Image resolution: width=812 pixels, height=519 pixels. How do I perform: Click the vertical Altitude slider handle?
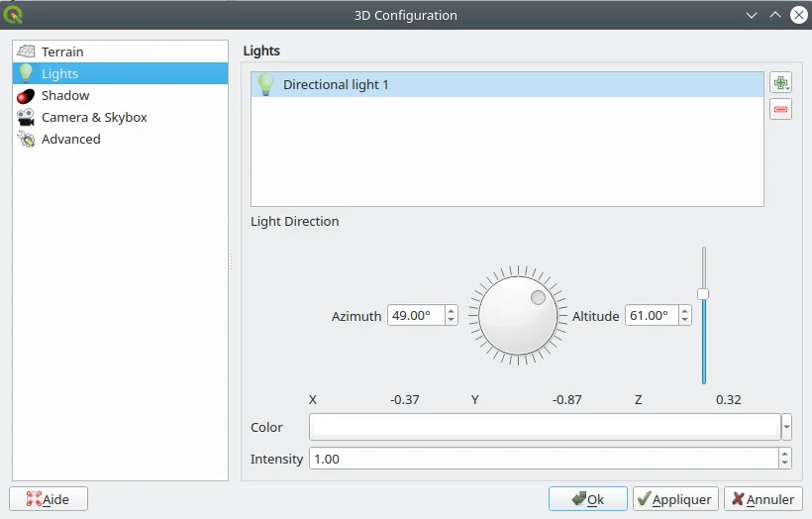click(x=703, y=294)
